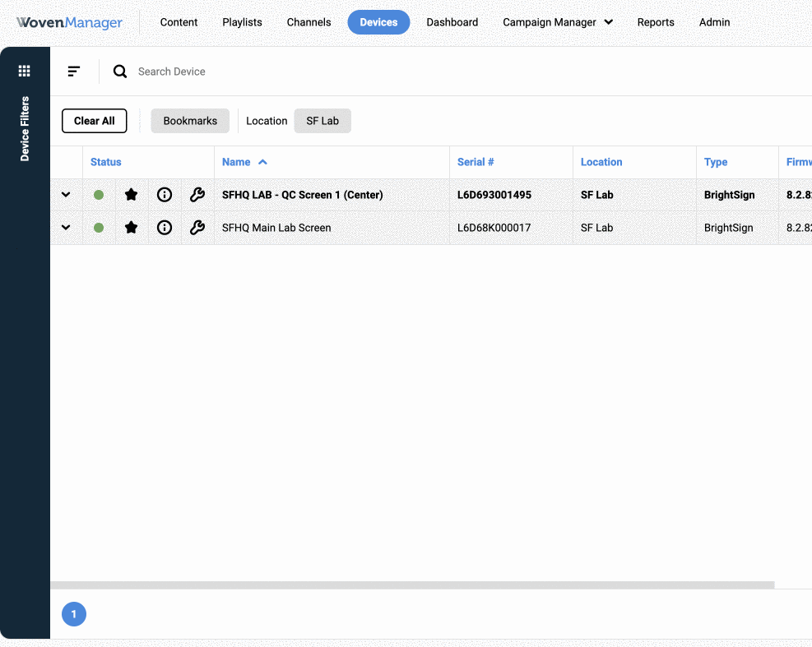The width and height of the screenshot is (812, 647).
Task: Go to the Admin section
Action: [x=714, y=22]
